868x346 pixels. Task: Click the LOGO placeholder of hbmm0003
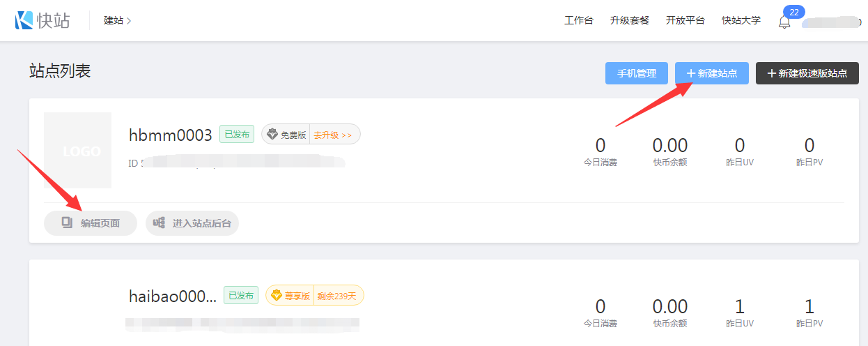(77, 151)
